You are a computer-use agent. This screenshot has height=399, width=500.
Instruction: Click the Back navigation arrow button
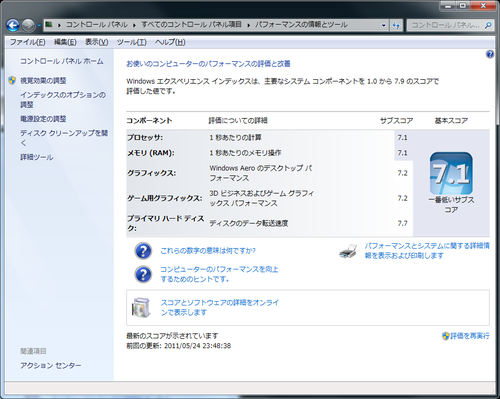tap(13, 25)
